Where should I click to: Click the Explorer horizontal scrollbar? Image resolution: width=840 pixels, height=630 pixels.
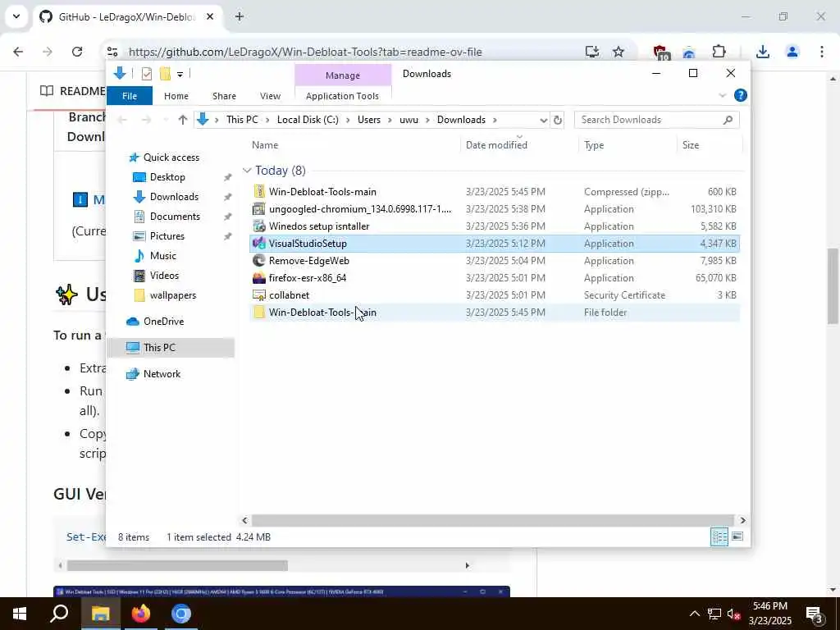[x=492, y=520]
